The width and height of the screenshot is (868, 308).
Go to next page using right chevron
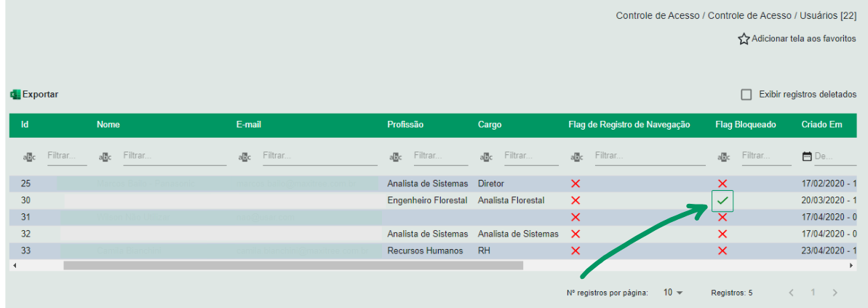click(x=835, y=293)
